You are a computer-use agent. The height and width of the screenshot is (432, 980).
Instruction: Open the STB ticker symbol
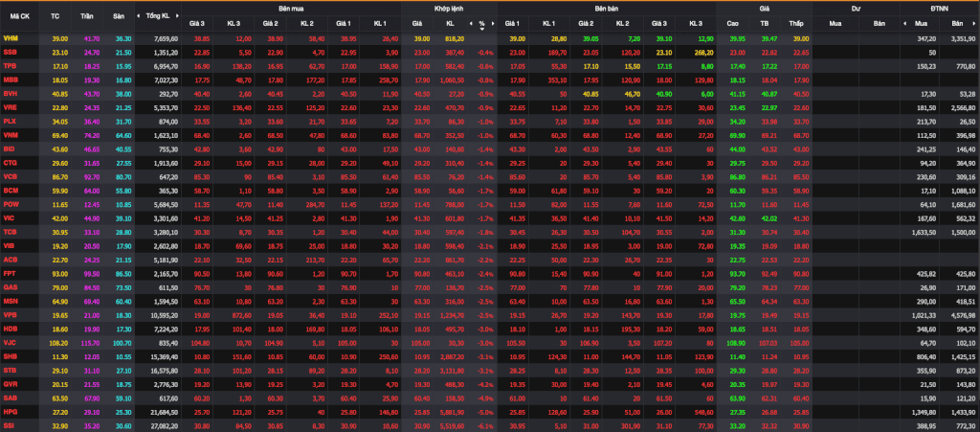coord(10,370)
